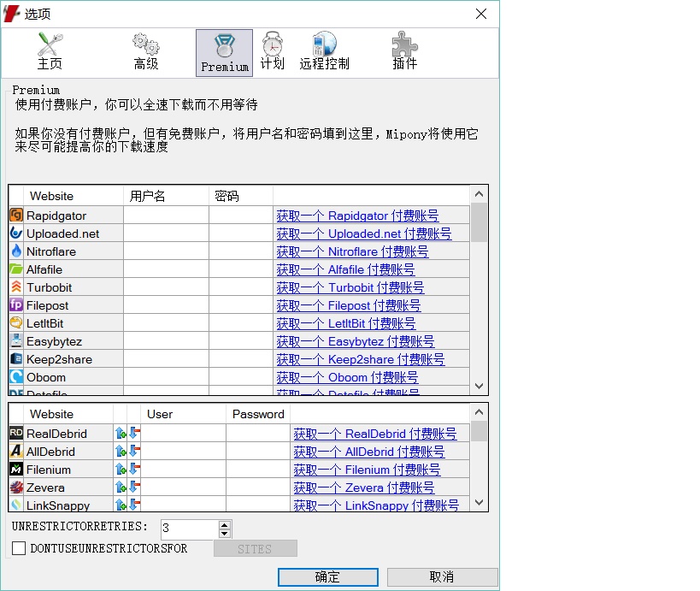Viewport: 700px width, 591px height.
Task: Select the LinkSnappy row name
Action: (58, 505)
